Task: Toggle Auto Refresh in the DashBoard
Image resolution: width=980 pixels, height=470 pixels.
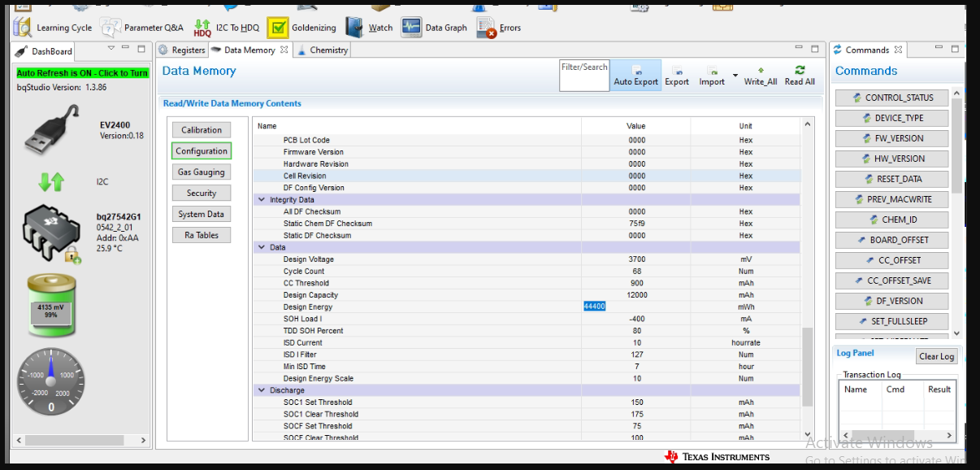Action: (83, 73)
